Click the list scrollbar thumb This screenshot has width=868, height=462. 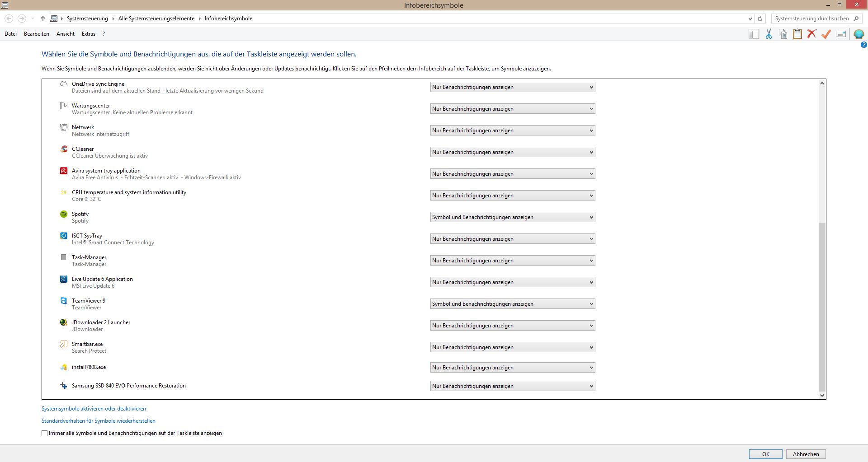click(x=822, y=307)
